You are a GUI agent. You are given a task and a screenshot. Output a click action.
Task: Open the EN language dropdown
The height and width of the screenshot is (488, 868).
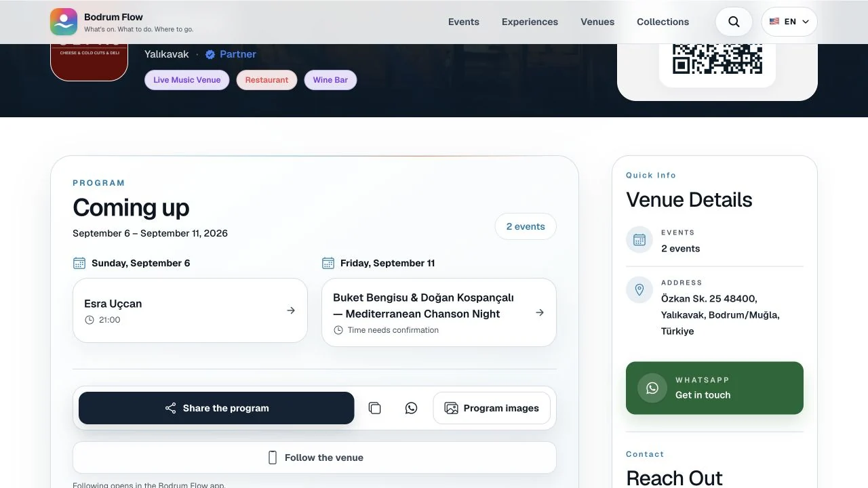pos(789,22)
